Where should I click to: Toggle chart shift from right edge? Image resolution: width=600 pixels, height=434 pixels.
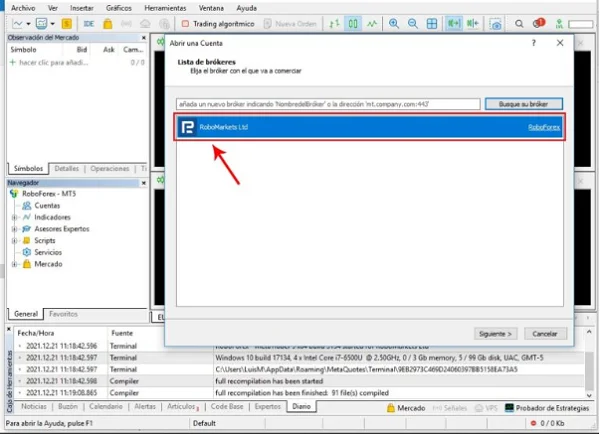pyautogui.click(x=473, y=24)
